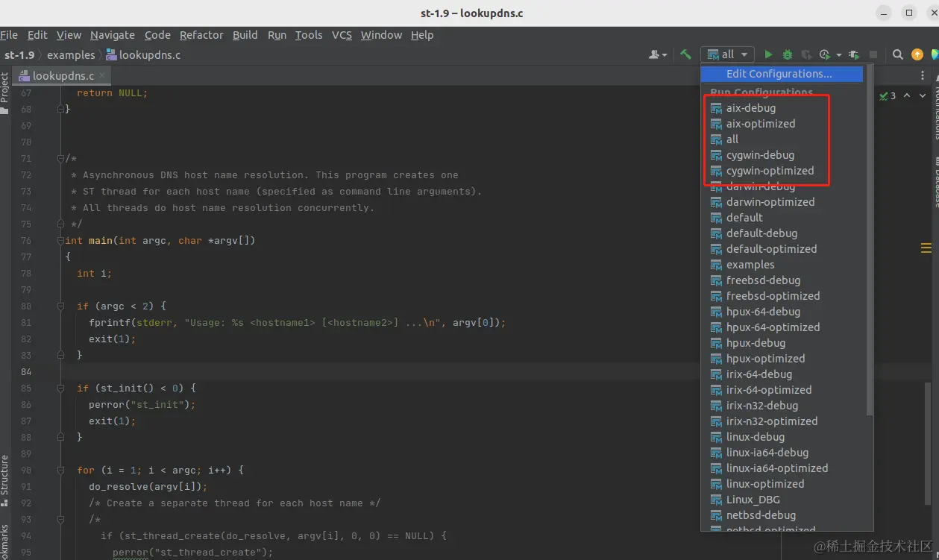Select linux-ia64-optimized run configuration
The image size is (939, 560).
[x=782, y=468]
